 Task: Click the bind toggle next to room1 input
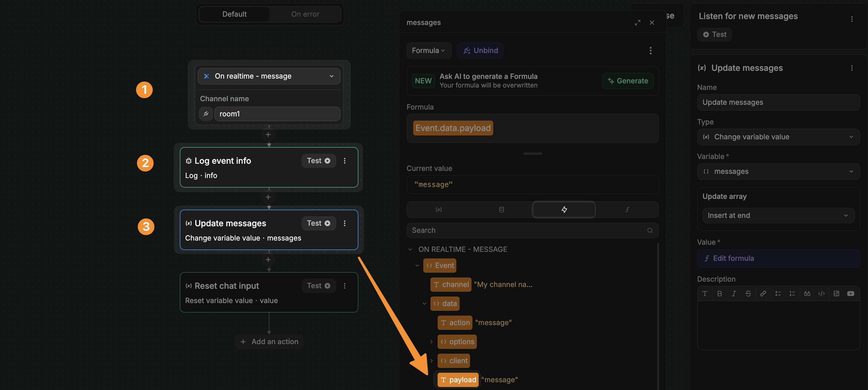pos(206,114)
